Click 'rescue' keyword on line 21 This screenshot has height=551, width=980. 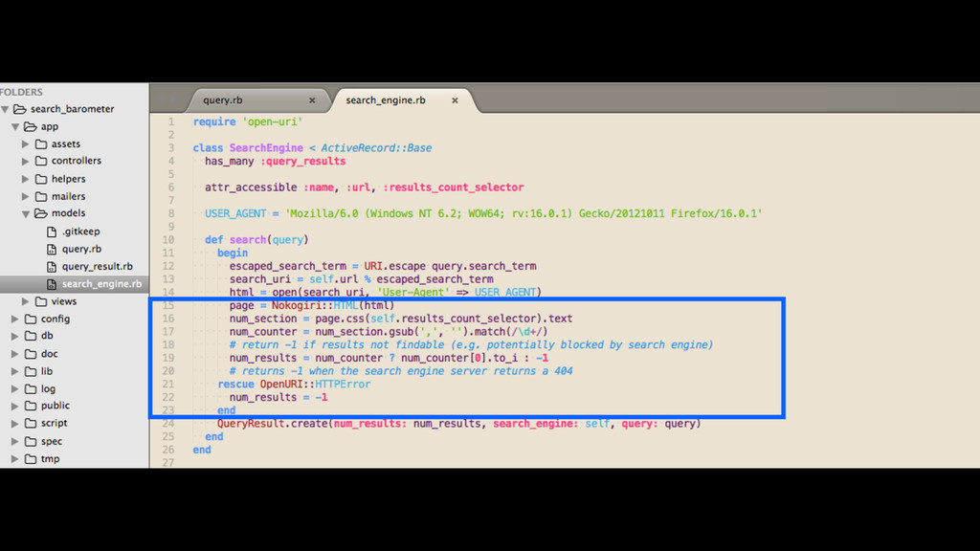click(235, 385)
